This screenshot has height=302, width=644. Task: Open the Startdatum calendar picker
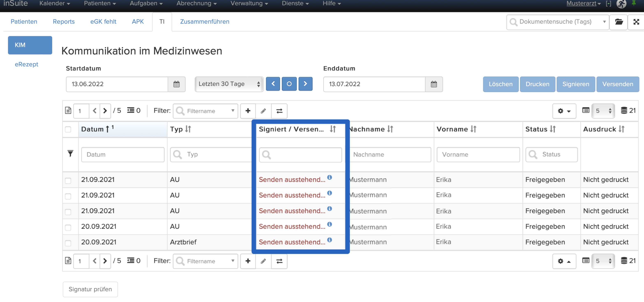176,84
